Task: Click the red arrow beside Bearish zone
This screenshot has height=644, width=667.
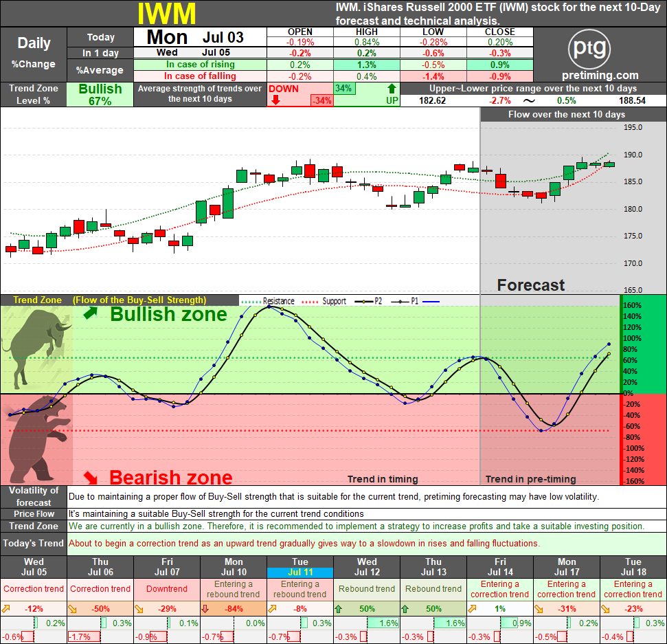Action: 91,478
